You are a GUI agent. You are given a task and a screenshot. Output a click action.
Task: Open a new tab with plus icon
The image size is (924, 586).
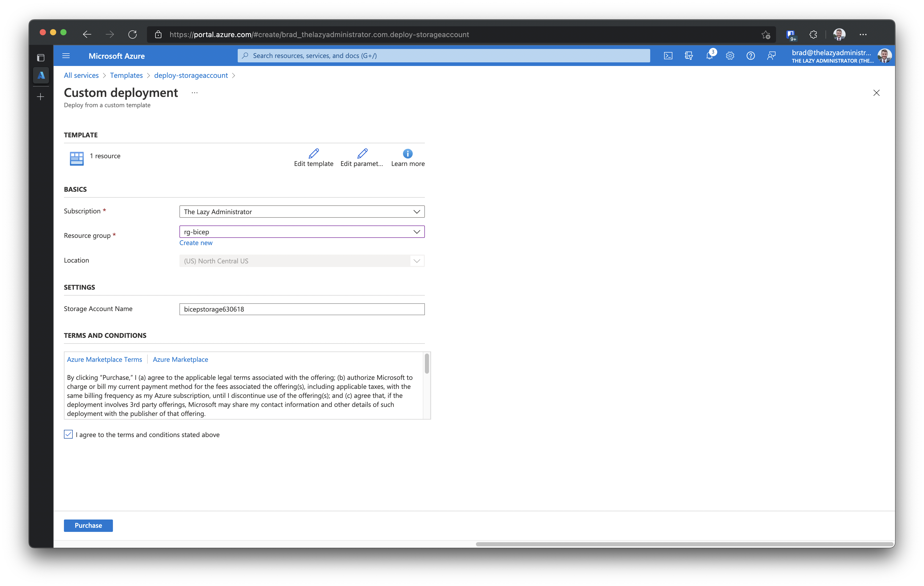click(x=41, y=97)
